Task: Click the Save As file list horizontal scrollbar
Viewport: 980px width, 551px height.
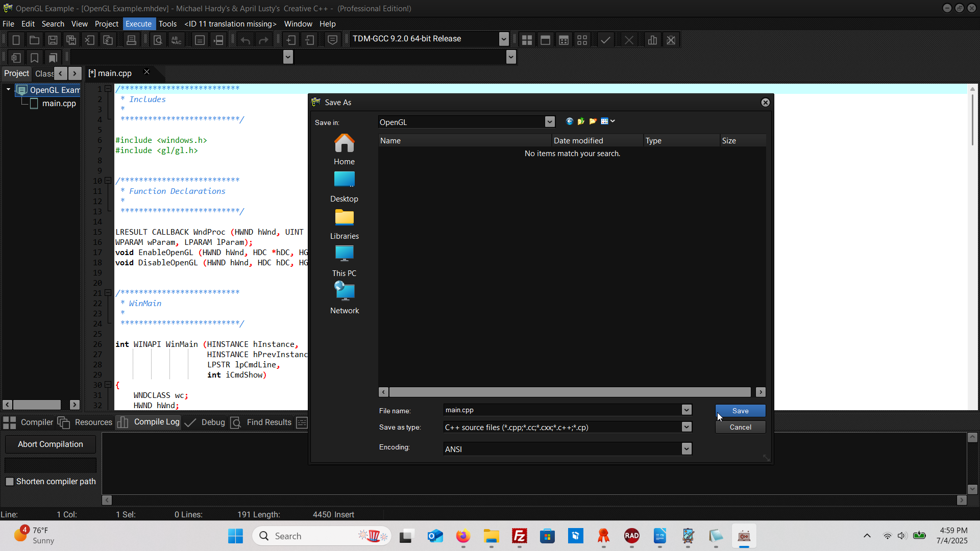Action: (570, 392)
